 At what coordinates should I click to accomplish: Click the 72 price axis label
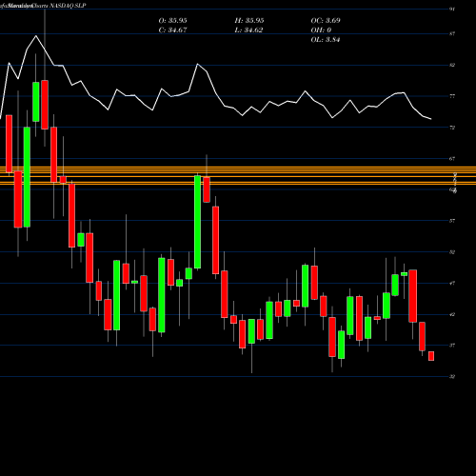point(452,128)
